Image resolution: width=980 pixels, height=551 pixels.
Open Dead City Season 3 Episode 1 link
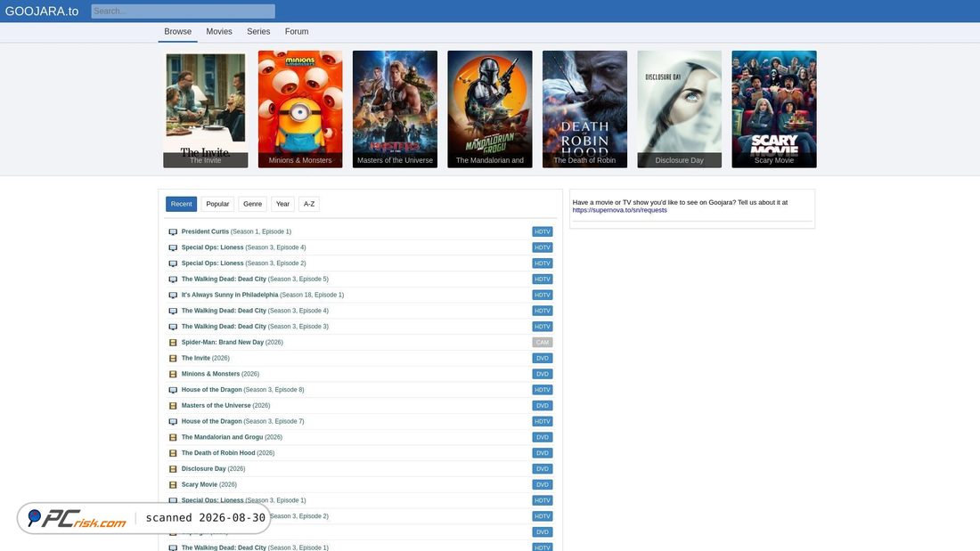[x=255, y=547]
